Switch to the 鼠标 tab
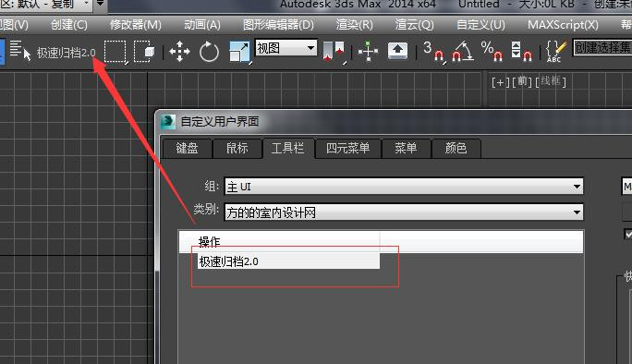Image resolution: width=632 pixels, height=364 pixels. [x=237, y=149]
